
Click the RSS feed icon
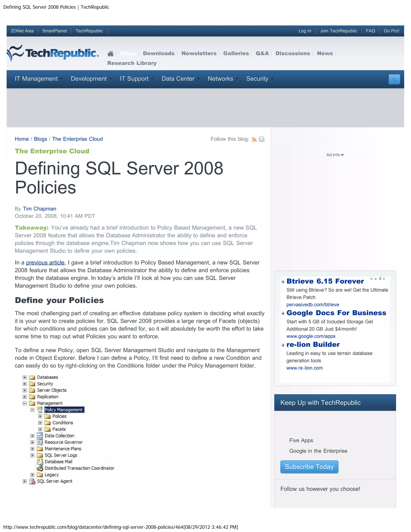(x=254, y=139)
